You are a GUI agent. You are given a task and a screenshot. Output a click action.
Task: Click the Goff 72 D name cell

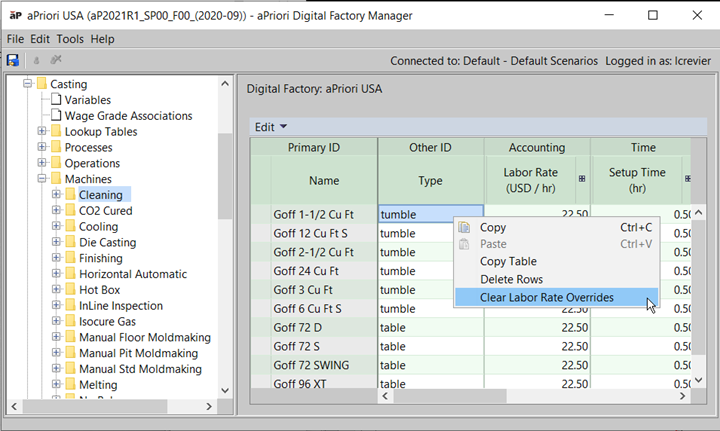324,327
